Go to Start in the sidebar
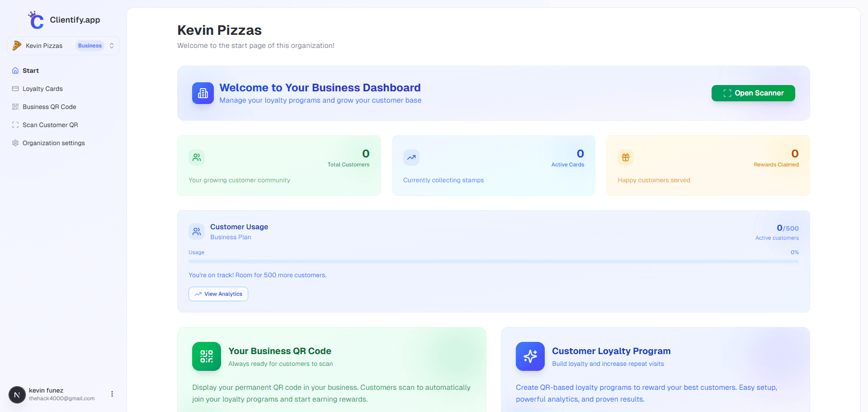Viewport: 868px width, 412px height. point(31,71)
